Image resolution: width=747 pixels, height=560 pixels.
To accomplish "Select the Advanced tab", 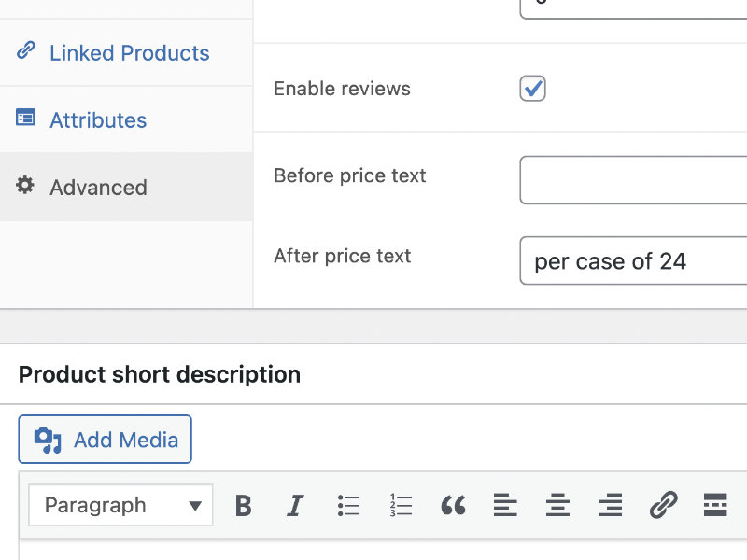I will [97, 187].
